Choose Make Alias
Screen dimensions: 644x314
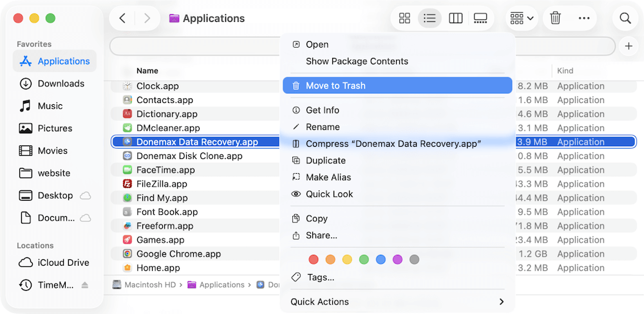click(397, 178)
